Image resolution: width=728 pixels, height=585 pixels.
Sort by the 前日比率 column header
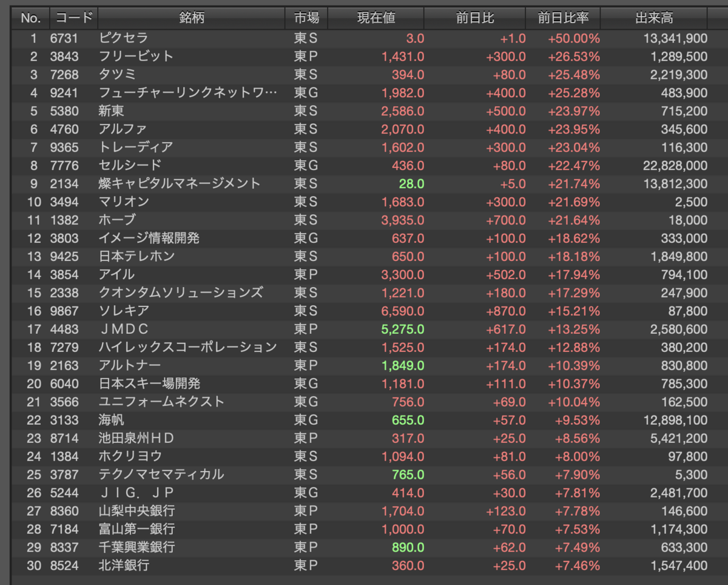(563, 18)
